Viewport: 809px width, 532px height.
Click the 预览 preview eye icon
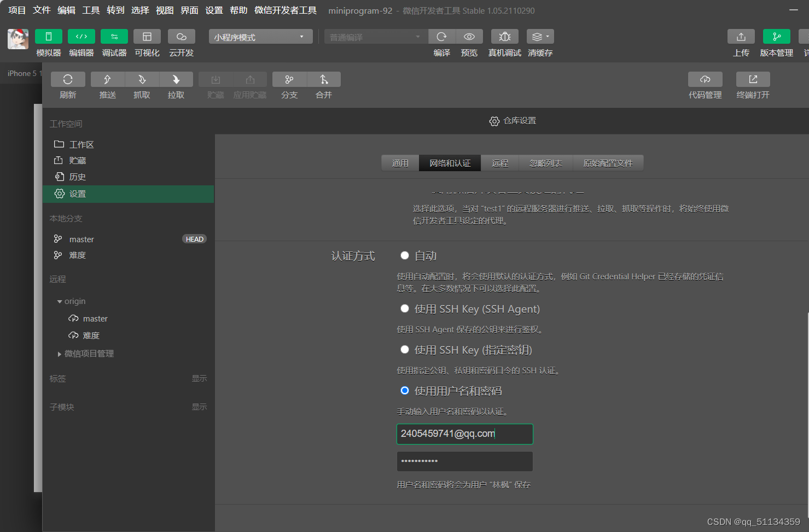click(469, 37)
